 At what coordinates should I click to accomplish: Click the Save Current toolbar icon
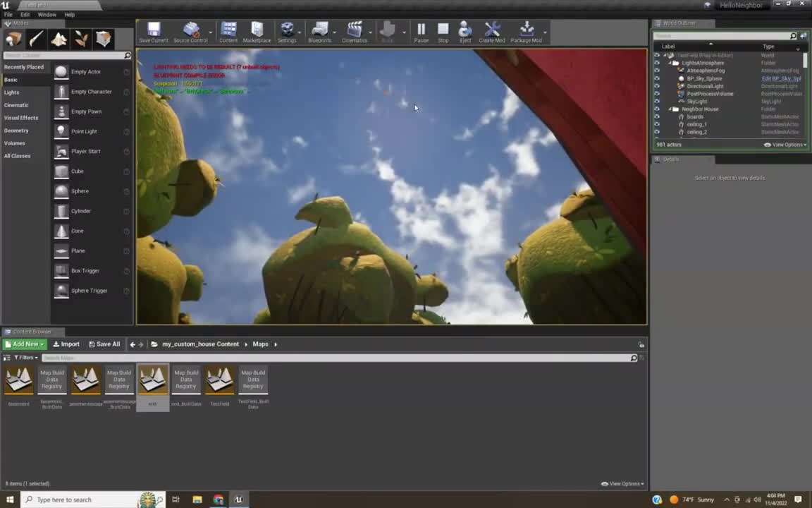153,32
